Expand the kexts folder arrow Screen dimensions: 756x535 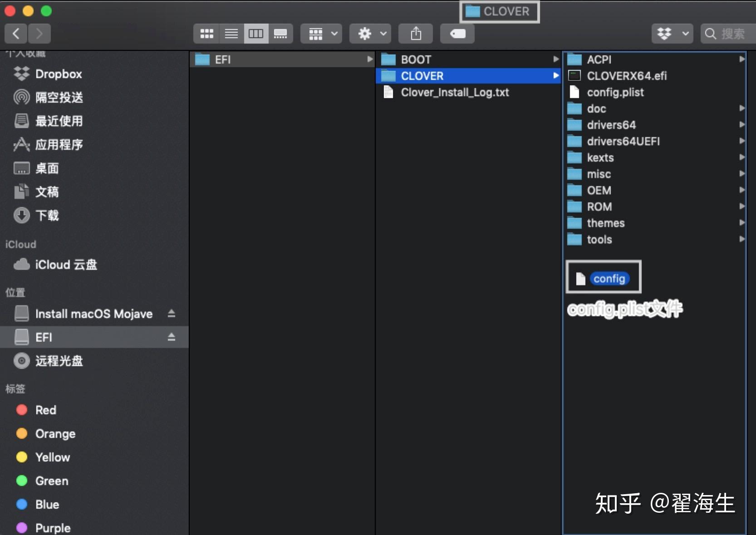click(741, 157)
